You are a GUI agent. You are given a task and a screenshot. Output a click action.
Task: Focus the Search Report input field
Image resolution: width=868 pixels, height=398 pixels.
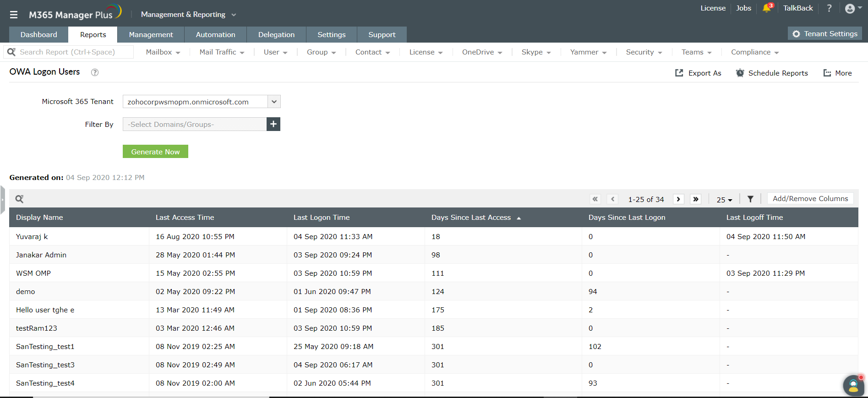click(x=69, y=52)
